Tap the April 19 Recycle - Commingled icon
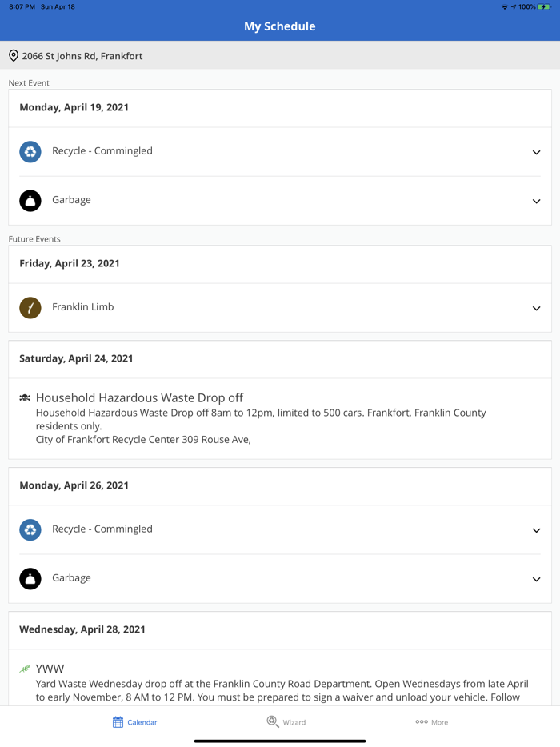Screen dimensions: 560x747 tap(30, 151)
